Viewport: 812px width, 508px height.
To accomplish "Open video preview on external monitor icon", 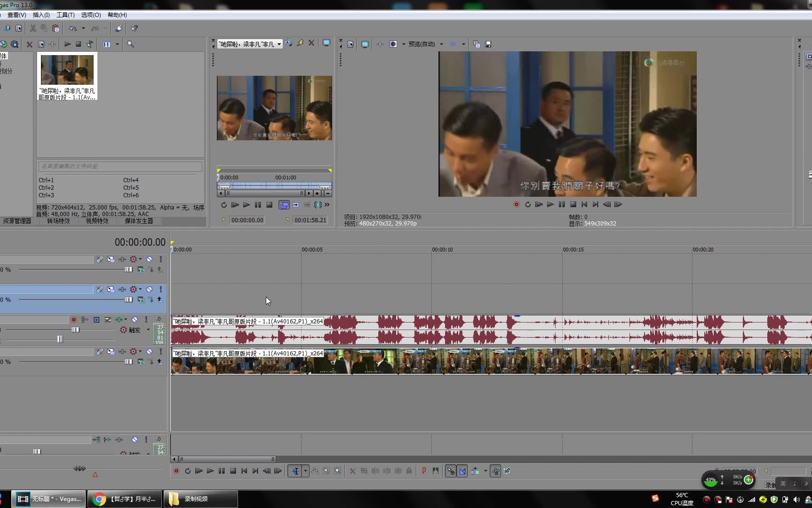I will tap(365, 44).
